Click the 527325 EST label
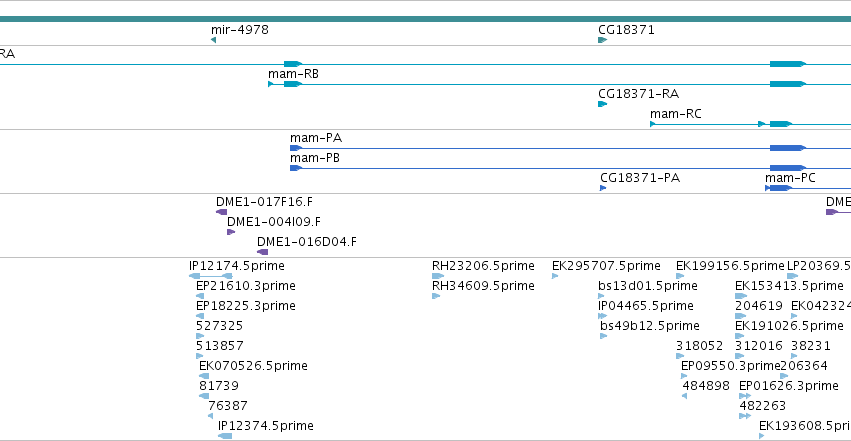 point(219,326)
